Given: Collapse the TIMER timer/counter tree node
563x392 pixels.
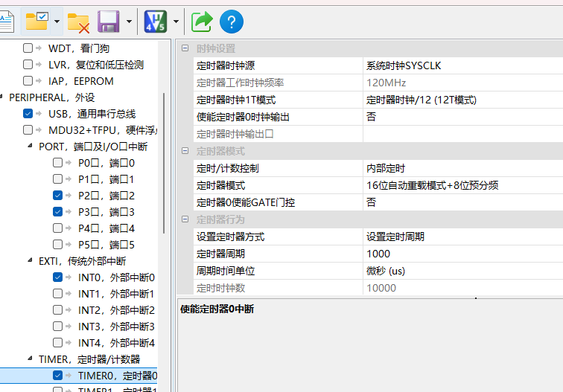Looking at the screenshot, I should pyautogui.click(x=31, y=359).
